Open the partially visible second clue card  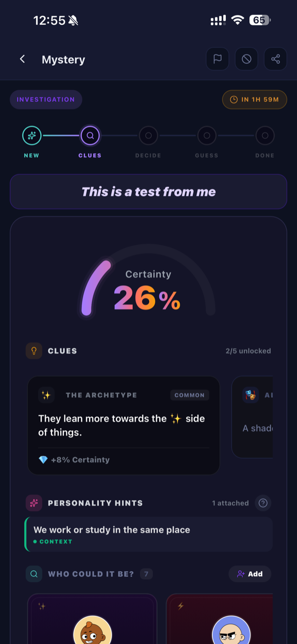(253, 417)
